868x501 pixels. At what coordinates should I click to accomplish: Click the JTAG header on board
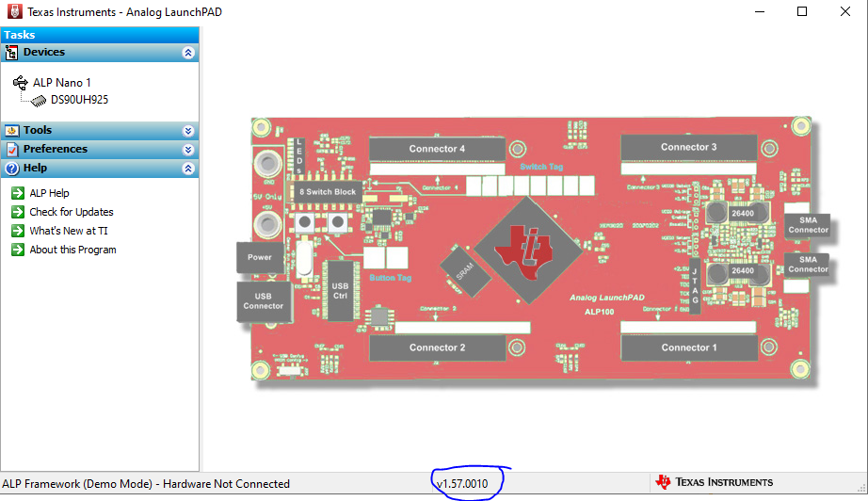(x=695, y=285)
